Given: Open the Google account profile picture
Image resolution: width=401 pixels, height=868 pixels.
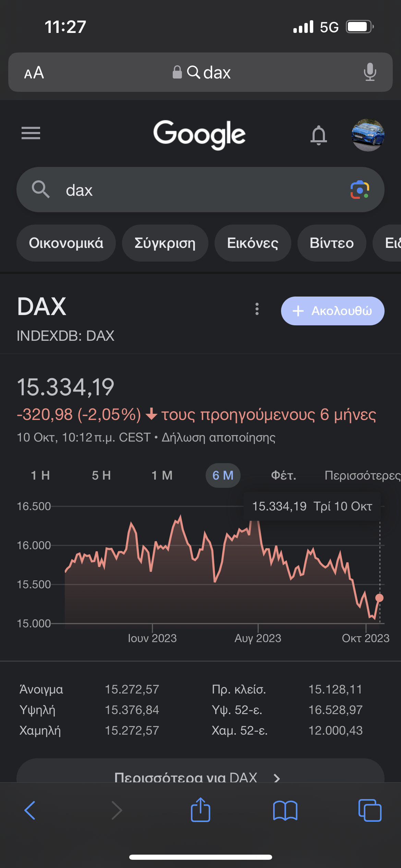Looking at the screenshot, I should [x=368, y=135].
